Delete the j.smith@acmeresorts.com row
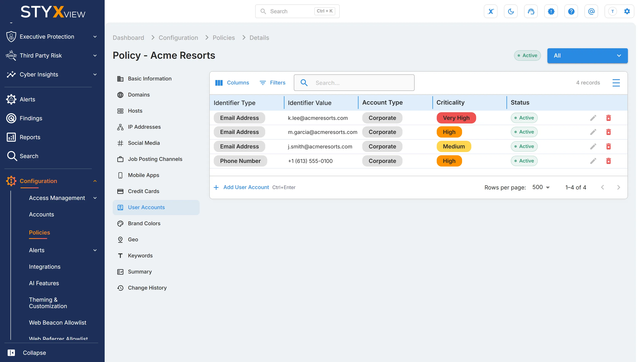Screen dimensions: 644x362 [609, 146]
